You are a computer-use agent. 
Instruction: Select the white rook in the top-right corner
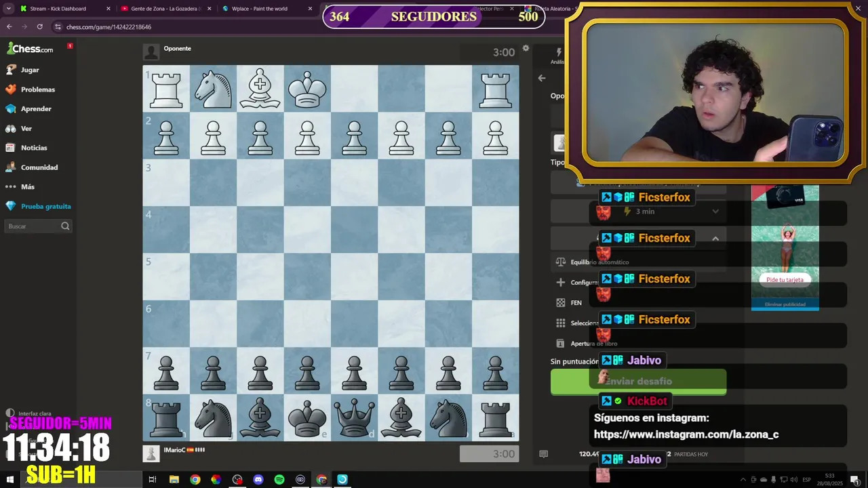(x=495, y=88)
